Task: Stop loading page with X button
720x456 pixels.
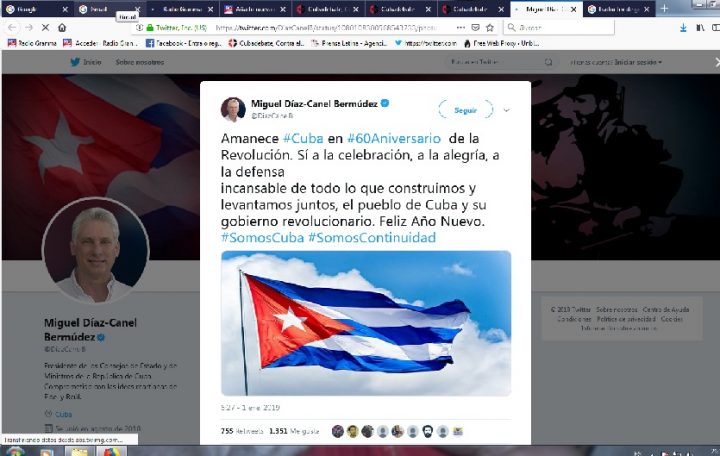Action: [45, 28]
